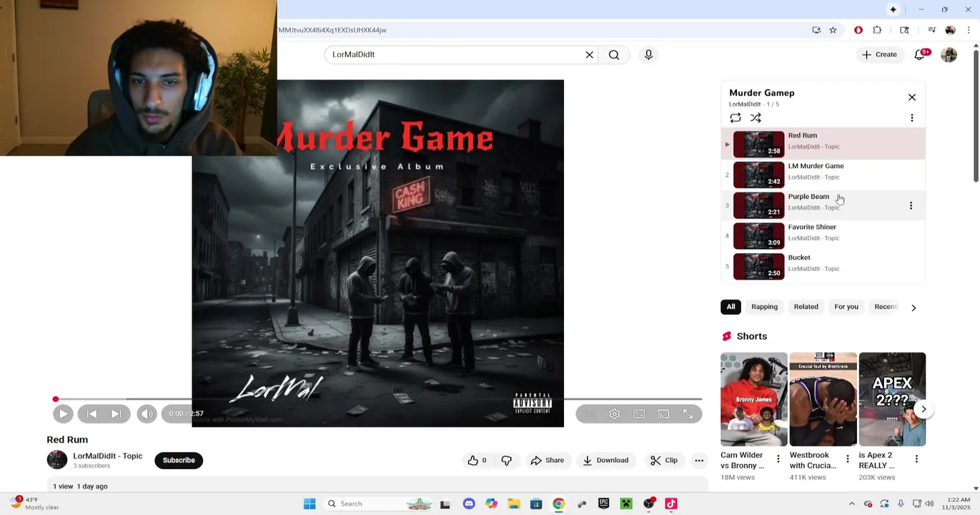Screen dimensions: 980x515
Task: Open options for Westbrook short
Action: 848,458
